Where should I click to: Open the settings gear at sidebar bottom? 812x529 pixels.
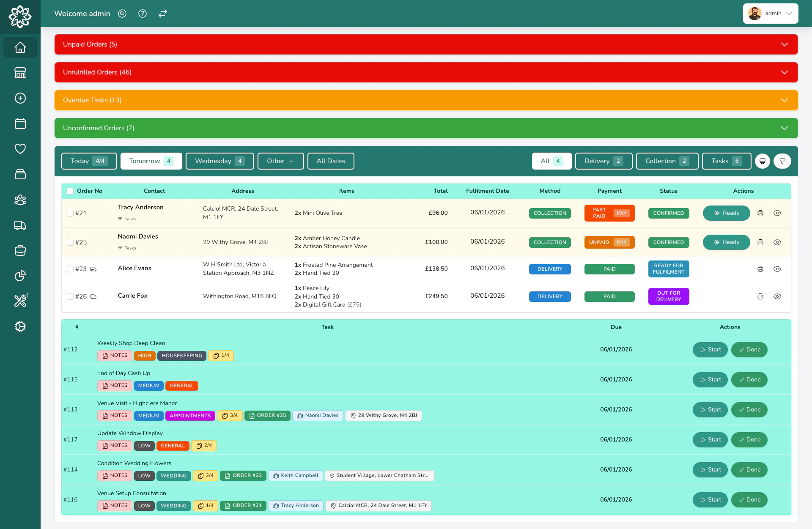pos(20,326)
